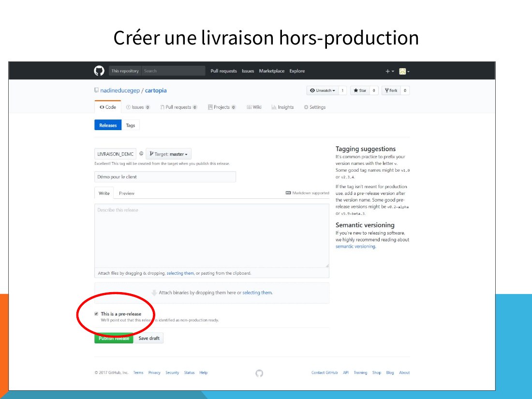Go to Explore
Screen dimensions: 532x399
297,71
